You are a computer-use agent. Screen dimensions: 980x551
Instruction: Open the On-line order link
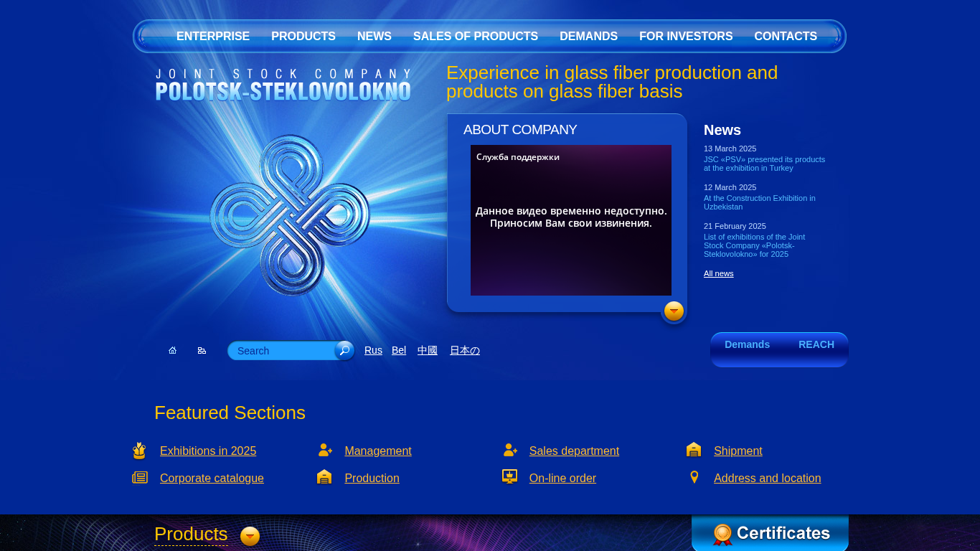pos(562,478)
